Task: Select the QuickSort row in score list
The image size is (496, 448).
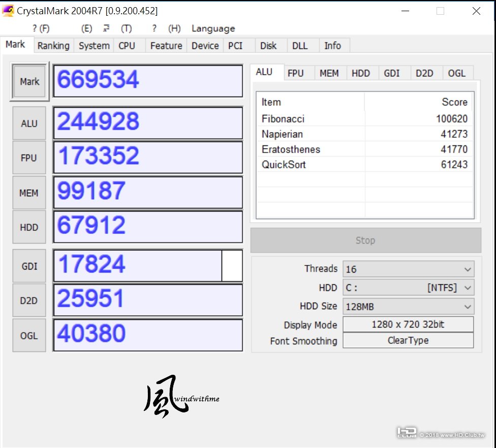Action: point(365,164)
